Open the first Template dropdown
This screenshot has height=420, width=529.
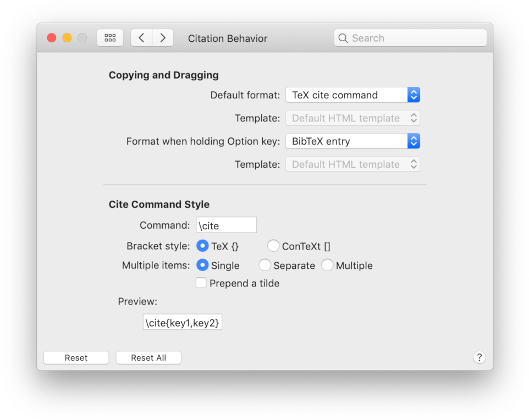352,118
